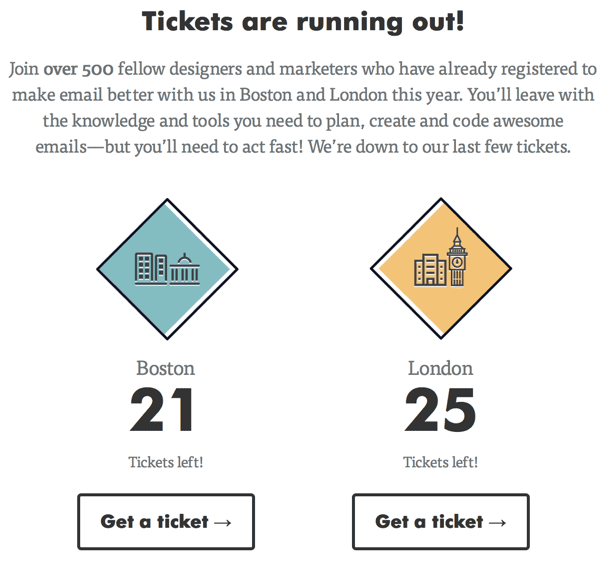Click "Tickets left!" below Boston's count
The image size is (607, 570).
(x=166, y=462)
